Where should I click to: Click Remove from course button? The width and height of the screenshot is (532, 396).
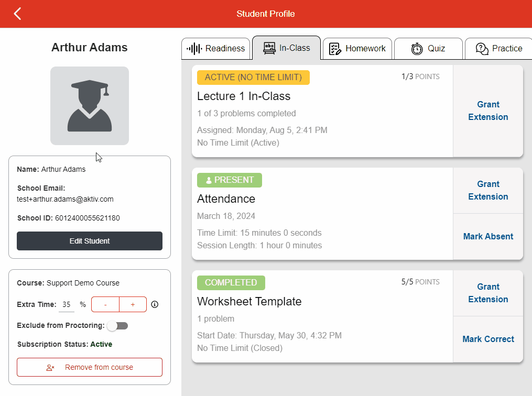coord(90,367)
